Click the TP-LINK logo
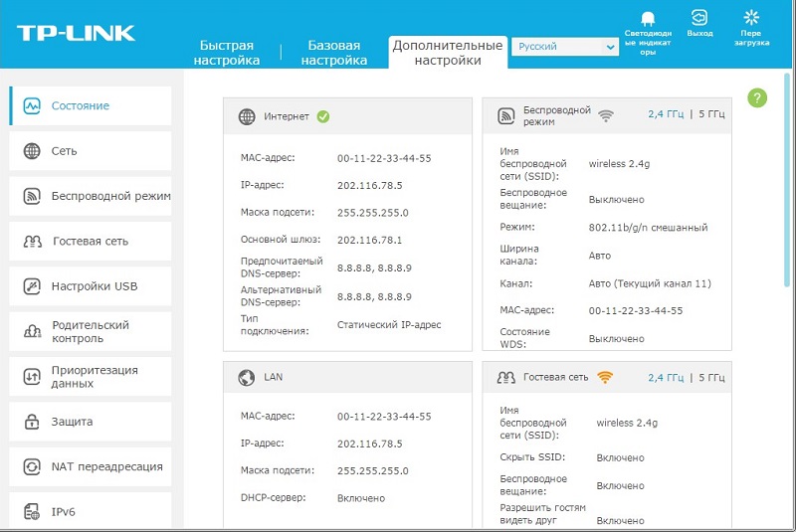The height and width of the screenshot is (532, 796). [76, 33]
